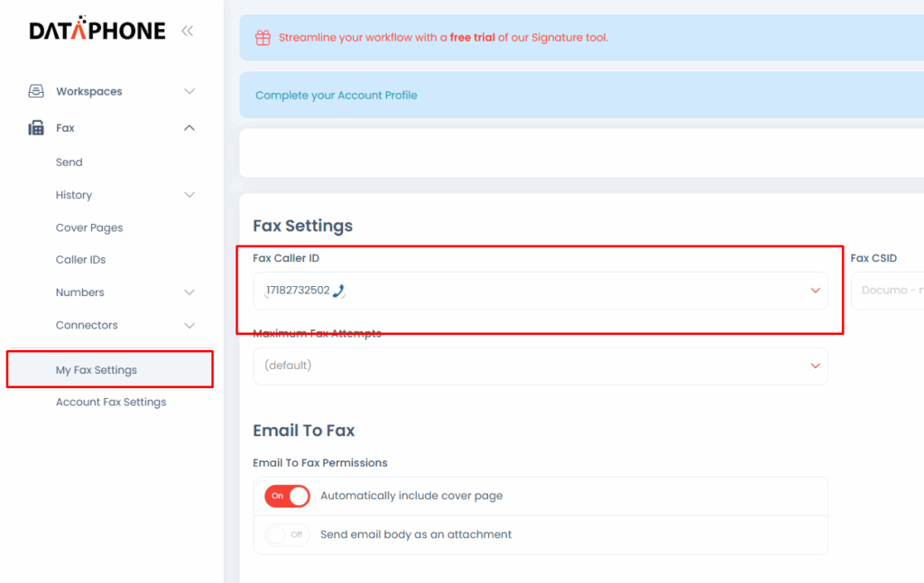
Task: Click the Fax CSID input field
Action: 889,291
